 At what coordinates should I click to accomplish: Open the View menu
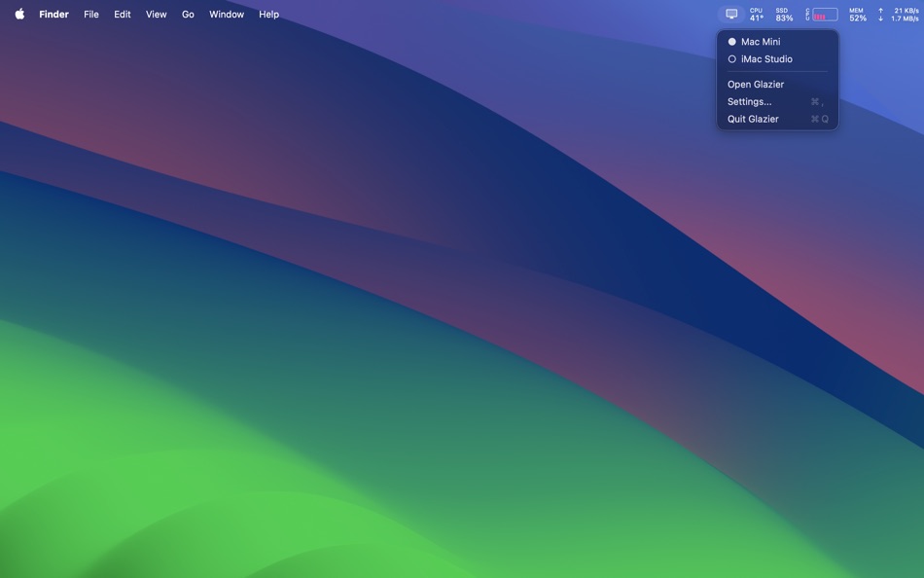click(x=155, y=14)
